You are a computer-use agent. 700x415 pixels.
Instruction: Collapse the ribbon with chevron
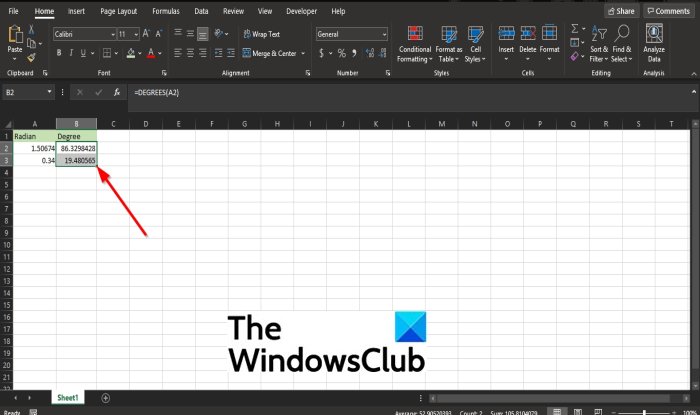tap(693, 74)
